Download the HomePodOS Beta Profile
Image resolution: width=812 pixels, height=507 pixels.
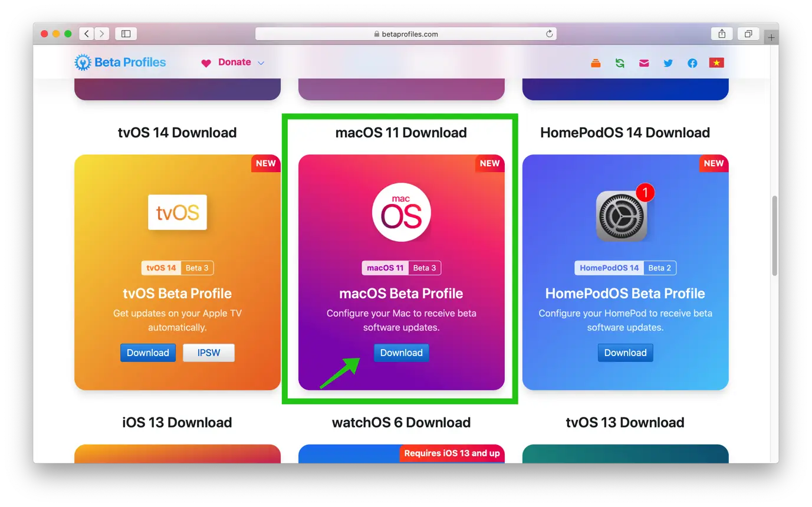(626, 353)
